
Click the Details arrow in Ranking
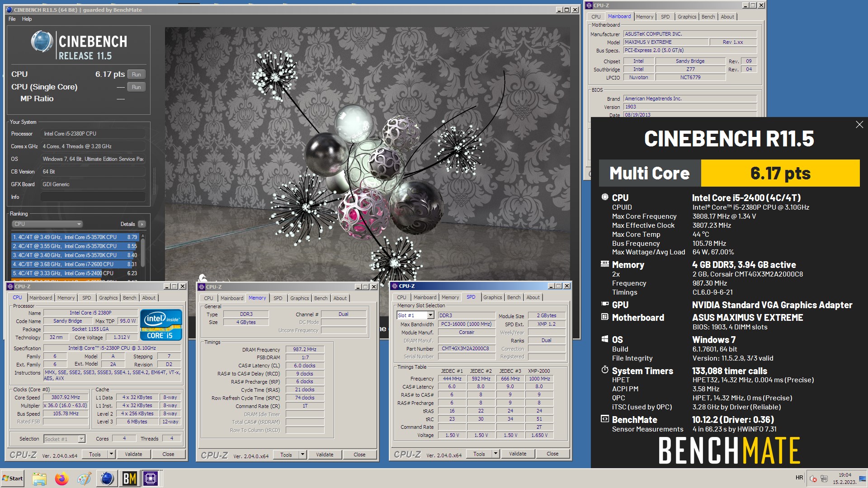pyautogui.click(x=142, y=224)
